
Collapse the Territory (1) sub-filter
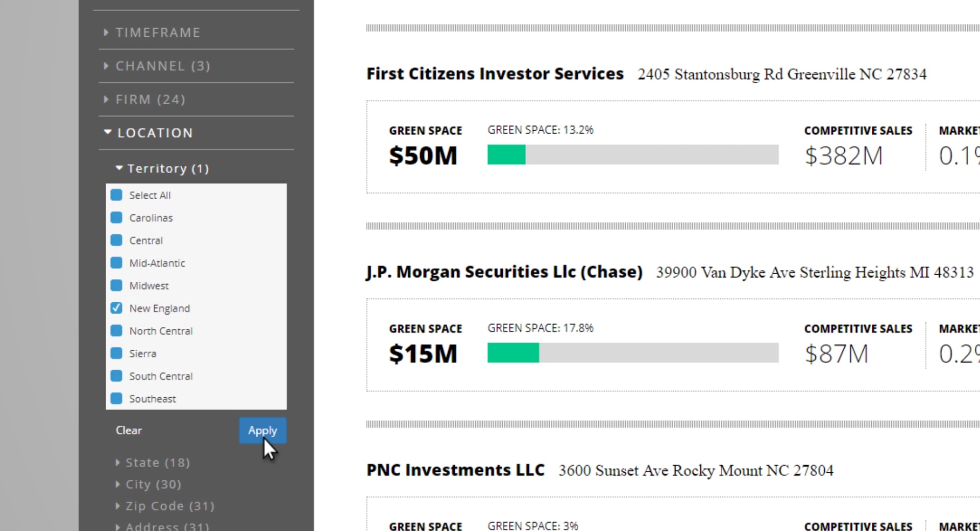(x=167, y=168)
